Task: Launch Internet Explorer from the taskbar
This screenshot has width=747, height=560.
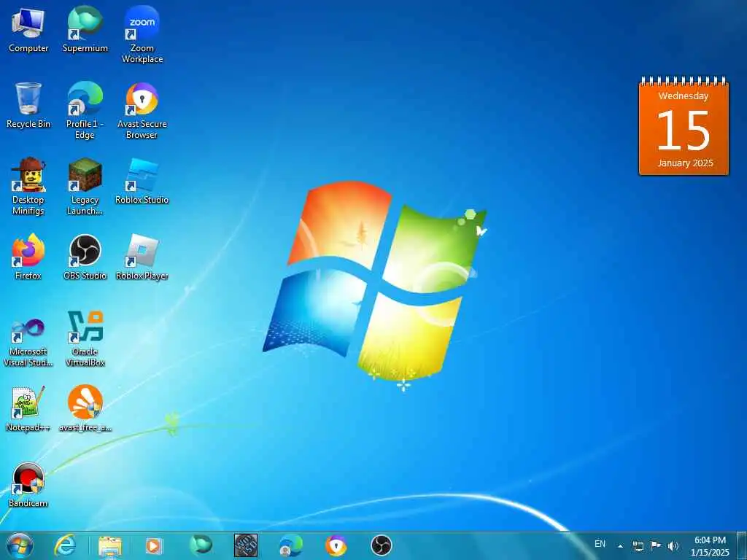Action: click(x=65, y=545)
